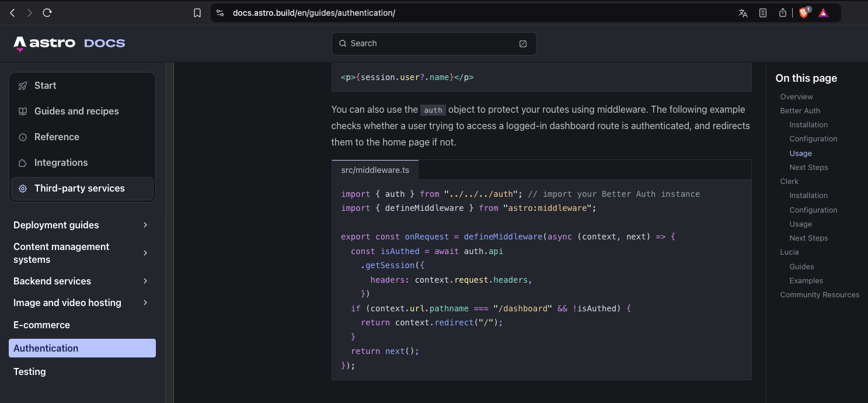The image size is (868, 403).
Task: Click the Brave Rewards triangle icon
Action: point(824,13)
